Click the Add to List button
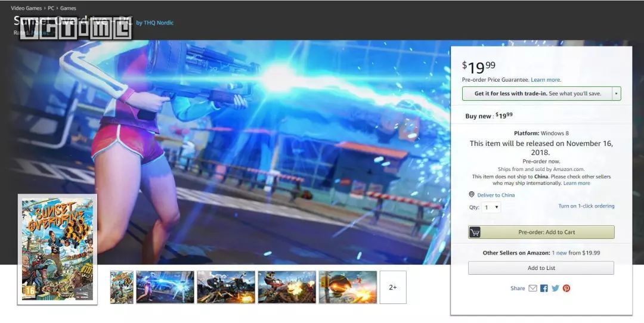This screenshot has width=644, height=323. coord(541,268)
